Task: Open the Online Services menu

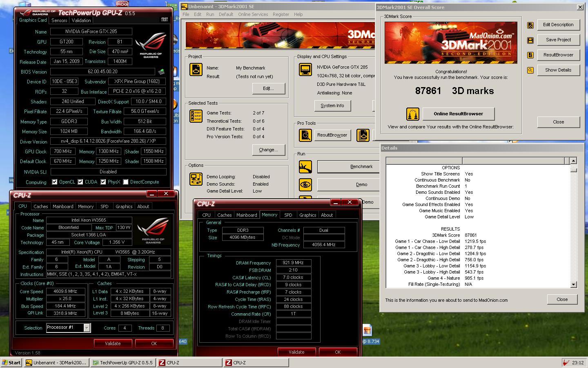Action: 253,14
